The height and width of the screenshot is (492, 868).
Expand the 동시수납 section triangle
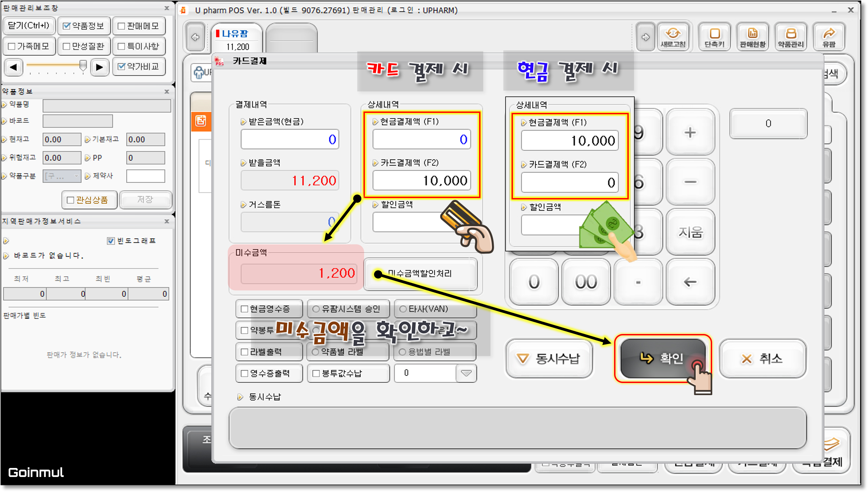point(240,397)
